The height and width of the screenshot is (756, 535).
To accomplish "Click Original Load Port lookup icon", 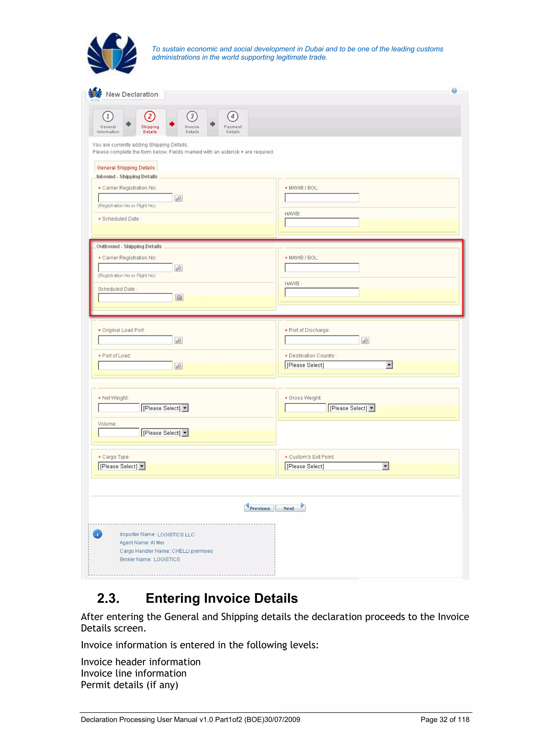I will point(179,341).
